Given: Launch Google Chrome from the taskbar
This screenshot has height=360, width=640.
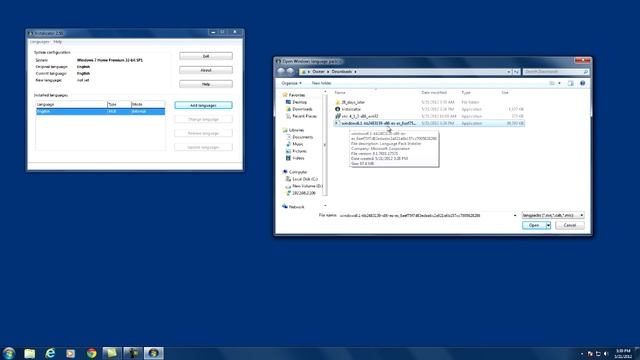Looking at the screenshot, I should pyautogui.click(x=91, y=353).
